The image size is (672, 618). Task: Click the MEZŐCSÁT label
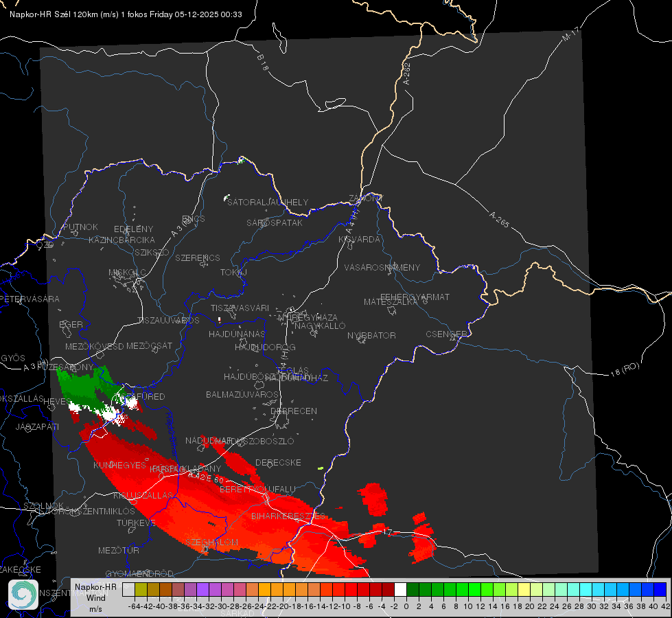[150, 345]
